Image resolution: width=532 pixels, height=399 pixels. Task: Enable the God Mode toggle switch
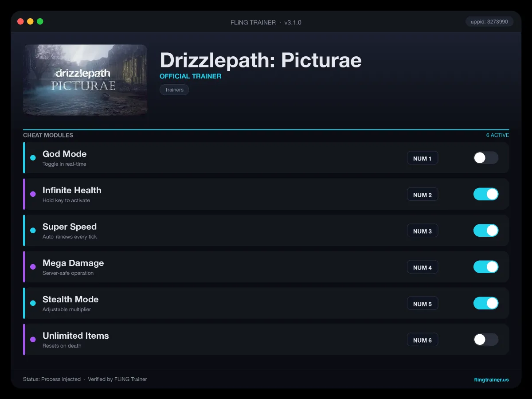(x=486, y=158)
